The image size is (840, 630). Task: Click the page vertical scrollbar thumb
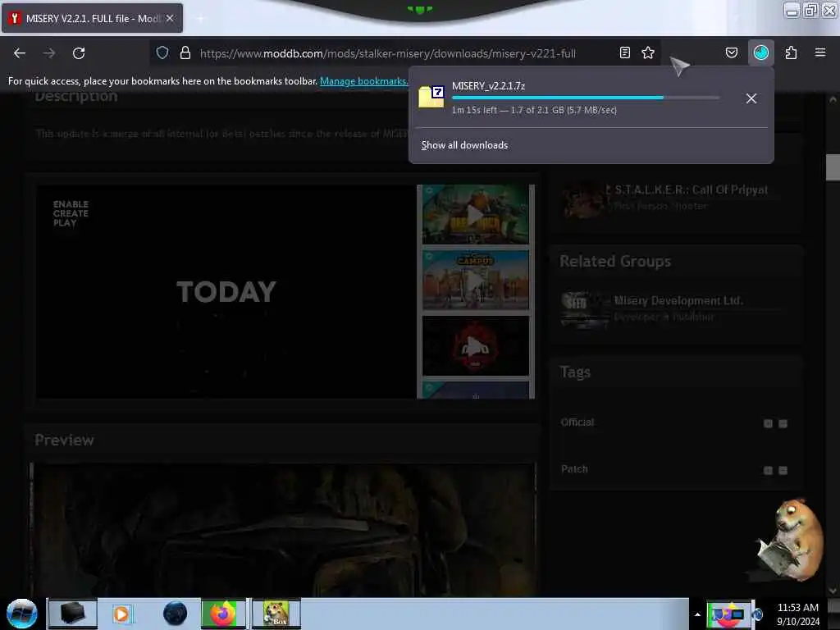pyautogui.click(x=833, y=167)
